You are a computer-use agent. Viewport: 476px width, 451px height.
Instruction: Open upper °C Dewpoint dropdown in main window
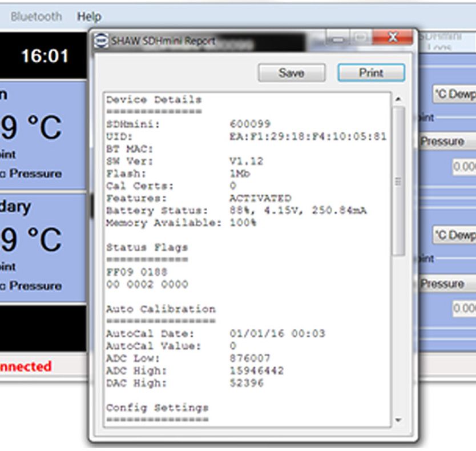click(x=454, y=94)
